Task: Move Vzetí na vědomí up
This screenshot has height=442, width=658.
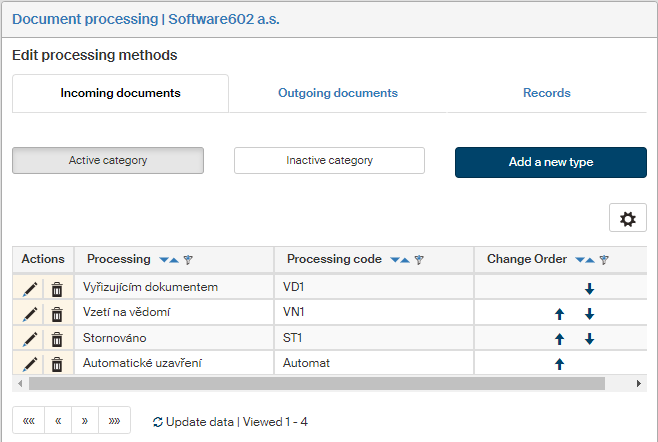Action: pos(560,314)
